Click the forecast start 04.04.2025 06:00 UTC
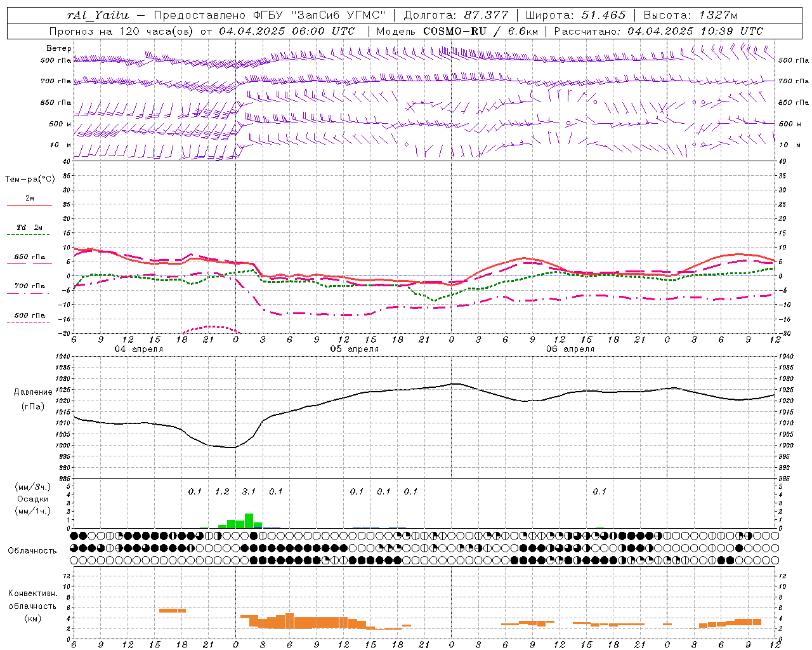The image size is (812, 650). (x=286, y=31)
